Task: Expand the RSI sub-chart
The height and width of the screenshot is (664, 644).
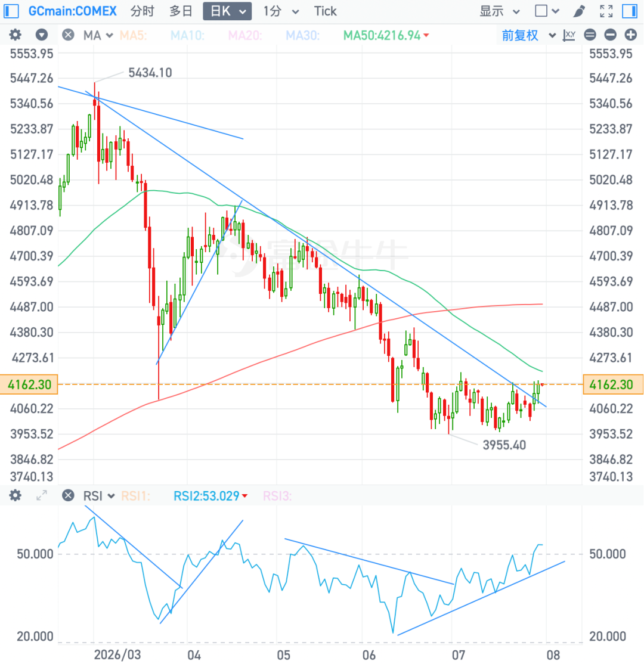Action: coord(42,495)
